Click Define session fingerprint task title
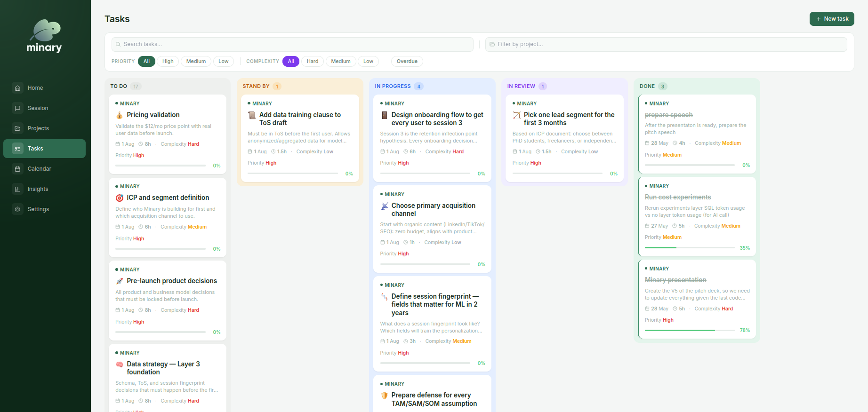This screenshot has width=868, height=412. 435,304
